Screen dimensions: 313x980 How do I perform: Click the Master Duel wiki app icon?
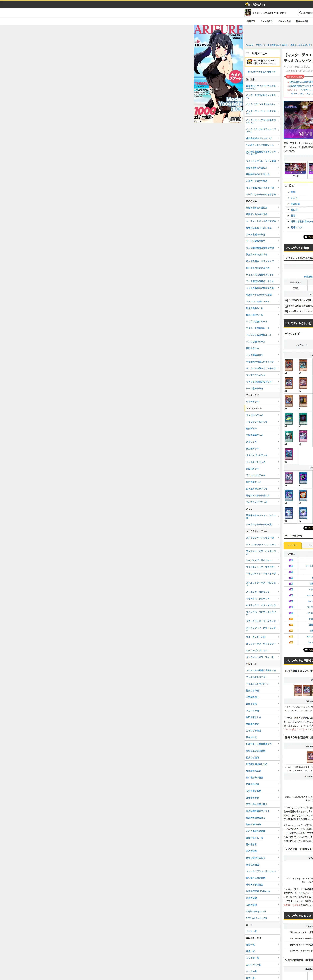pyautogui.click(x=248, y=13)
